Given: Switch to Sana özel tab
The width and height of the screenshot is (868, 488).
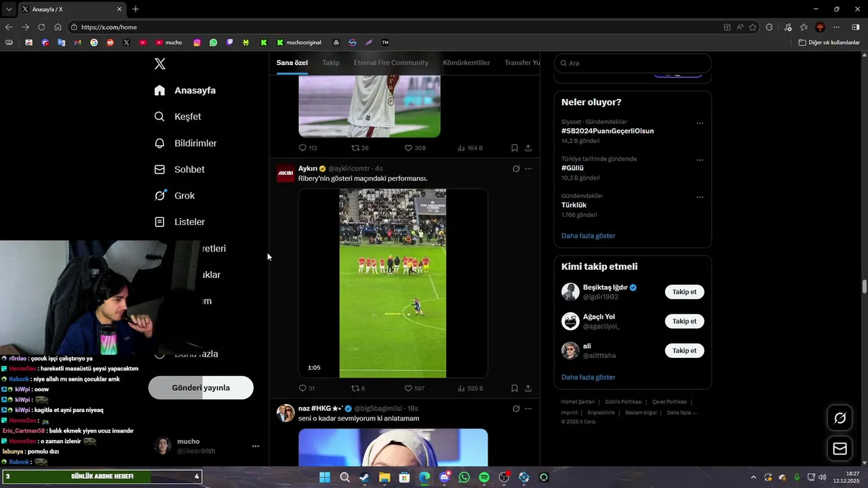Looking at the screenshot, I should tap(292, 62).
